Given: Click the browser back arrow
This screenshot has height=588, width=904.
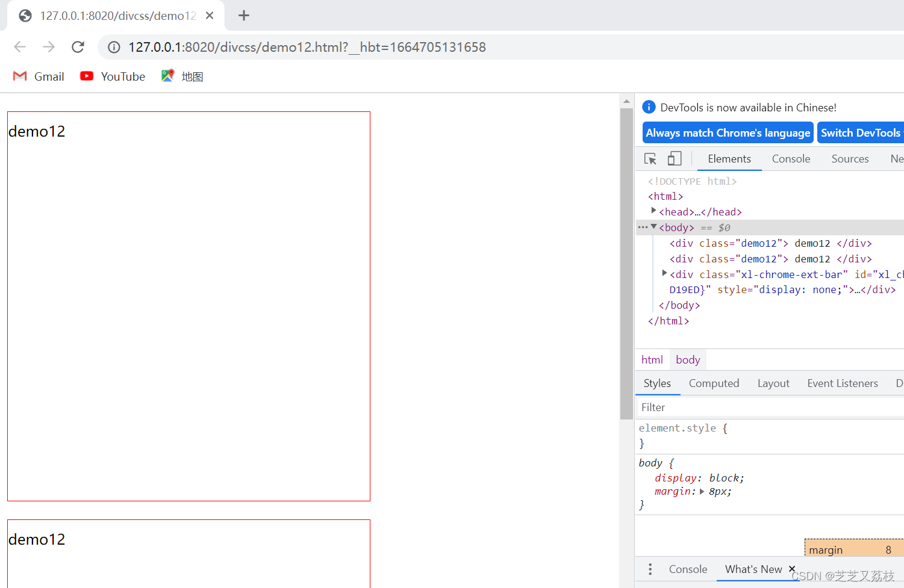Looking at the screenshot, I should (x=20, y=47).
